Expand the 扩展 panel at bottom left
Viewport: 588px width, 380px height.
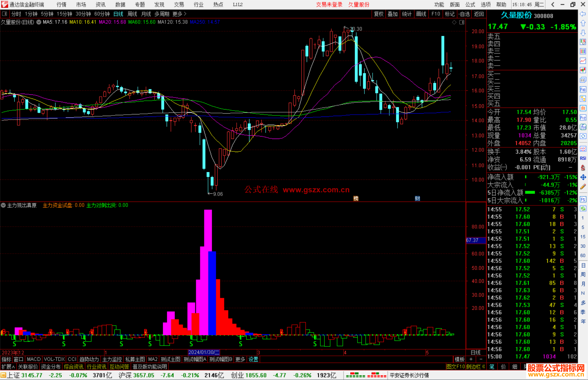[x=8, y=367]
